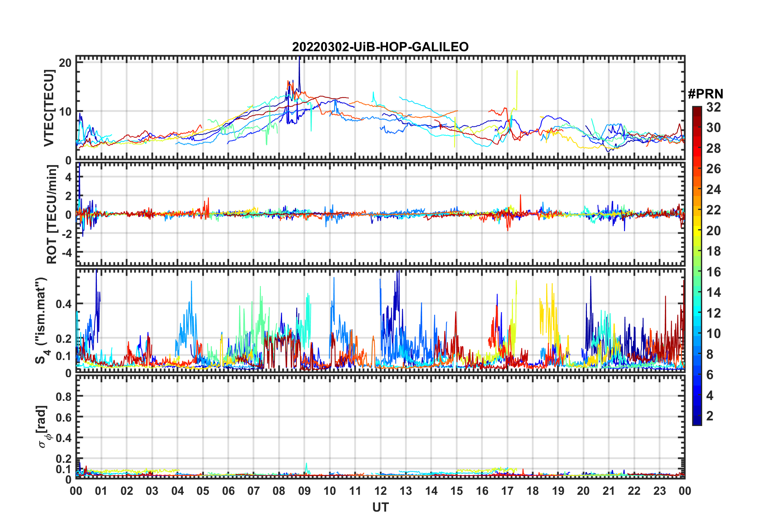The image size is (761, 532).
Task: Click the 18 hour tick on the UT axis
Action: pyautogui.click(x=533, y=491)
